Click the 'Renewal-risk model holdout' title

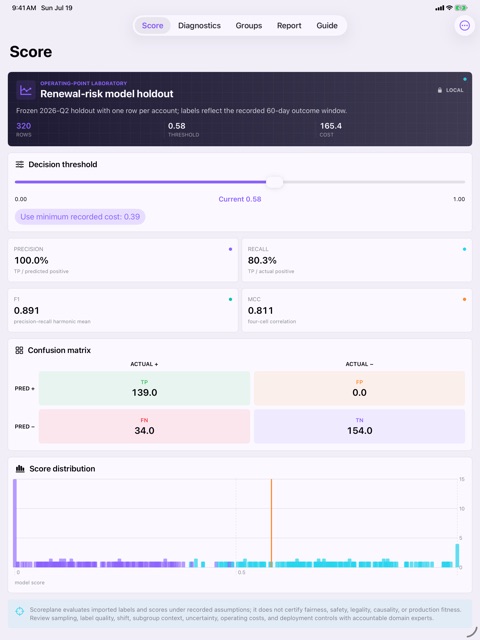coord(107,94)
